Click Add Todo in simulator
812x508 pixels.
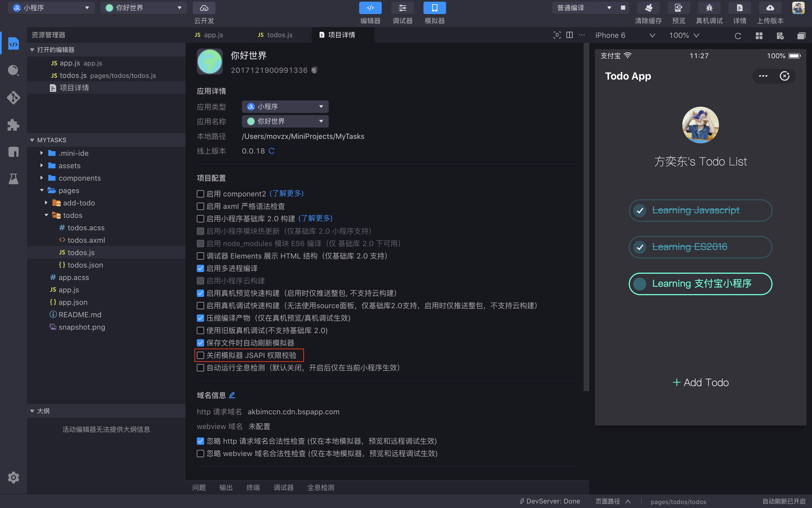click(x=701, y=382)
